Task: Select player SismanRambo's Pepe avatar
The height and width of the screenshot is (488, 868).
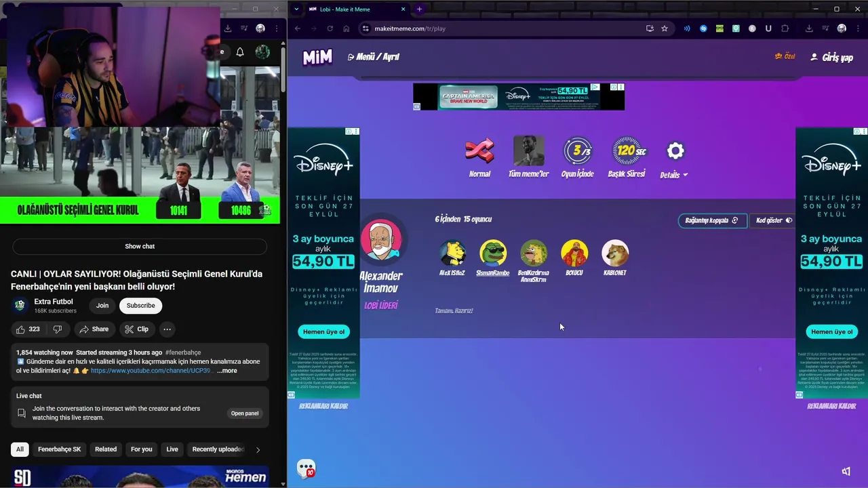Action: 493,253
